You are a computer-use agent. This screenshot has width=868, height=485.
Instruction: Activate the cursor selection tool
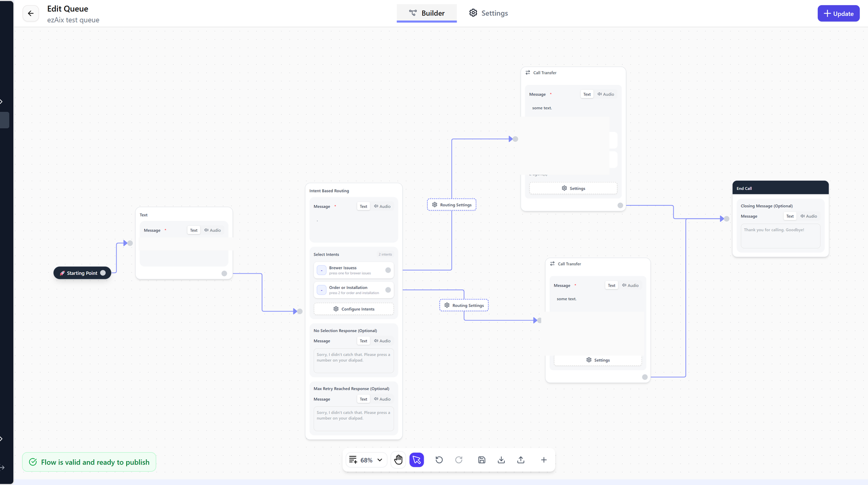tap(417, 460)
